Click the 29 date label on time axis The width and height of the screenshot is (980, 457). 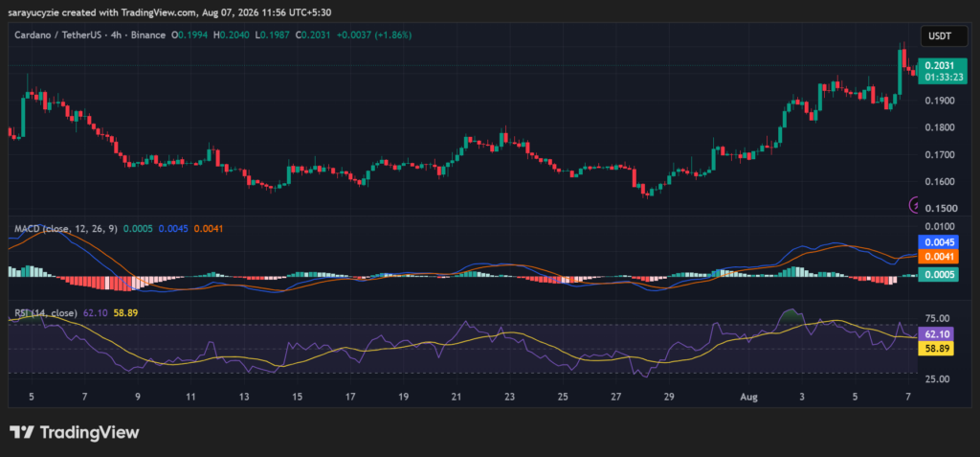[x=669, y=397]
